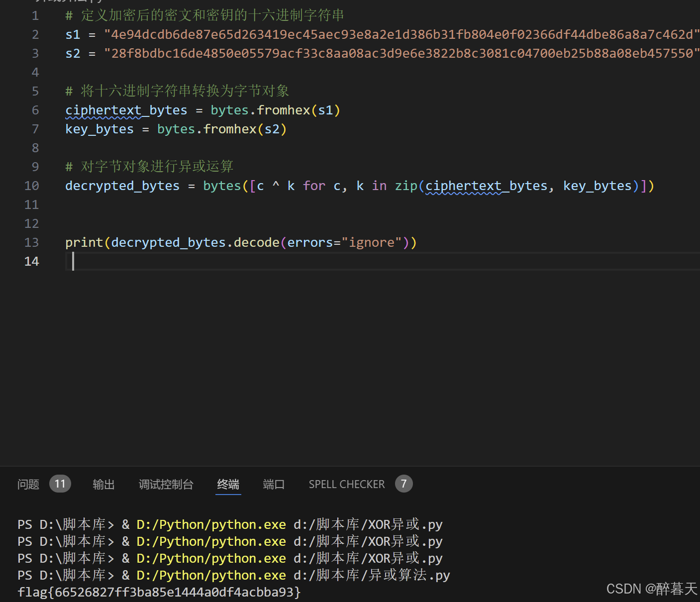Image resolution: width=700 pixels, height=602 pixels.
Task: View the 输出 panel
Action: coord(103,484)
